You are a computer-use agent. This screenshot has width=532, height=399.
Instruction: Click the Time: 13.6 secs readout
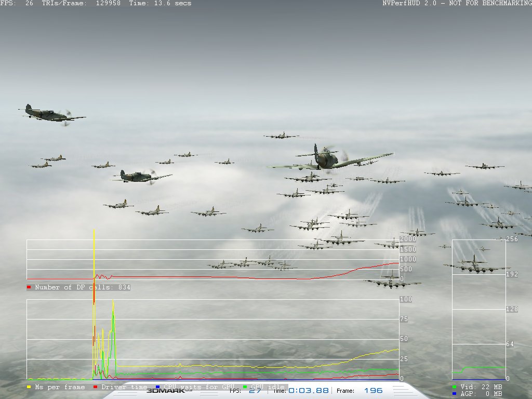160,4
